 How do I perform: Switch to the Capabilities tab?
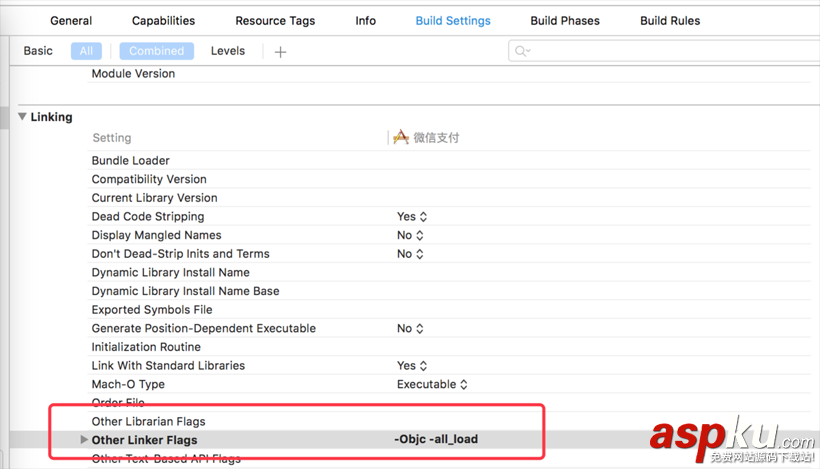pos(163,20)
